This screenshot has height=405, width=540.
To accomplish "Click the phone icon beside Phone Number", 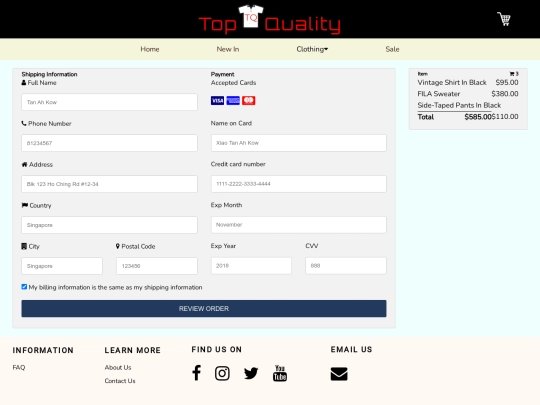I will click(24, 123).
